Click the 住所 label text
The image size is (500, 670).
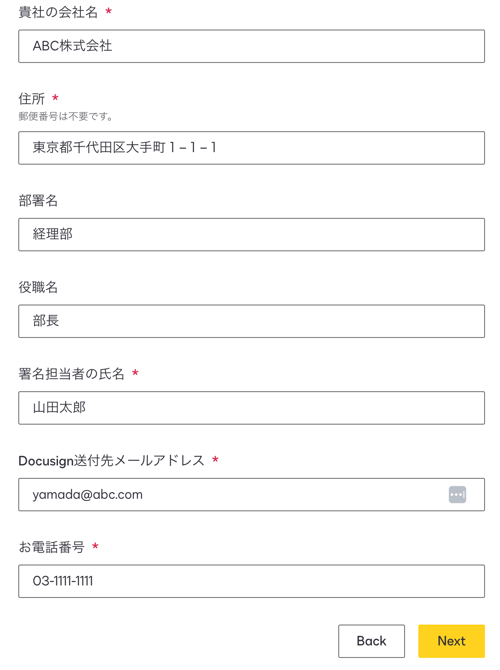point(32,99)
